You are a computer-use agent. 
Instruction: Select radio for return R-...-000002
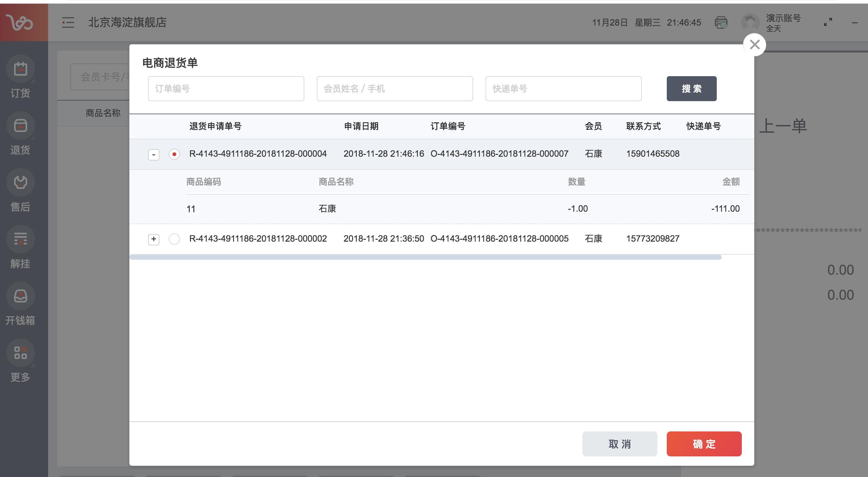pos(174,239)
